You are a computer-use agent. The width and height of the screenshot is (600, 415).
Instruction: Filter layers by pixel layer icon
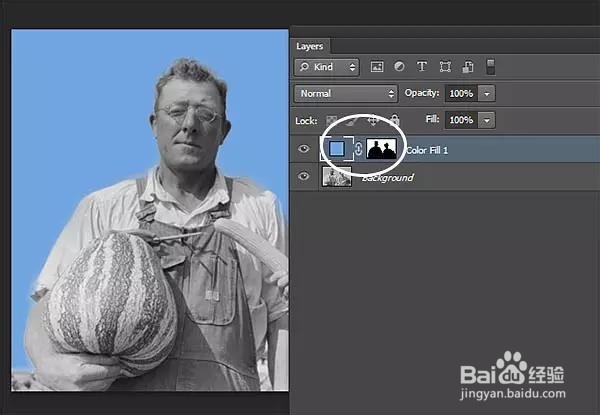pos(377,67)
